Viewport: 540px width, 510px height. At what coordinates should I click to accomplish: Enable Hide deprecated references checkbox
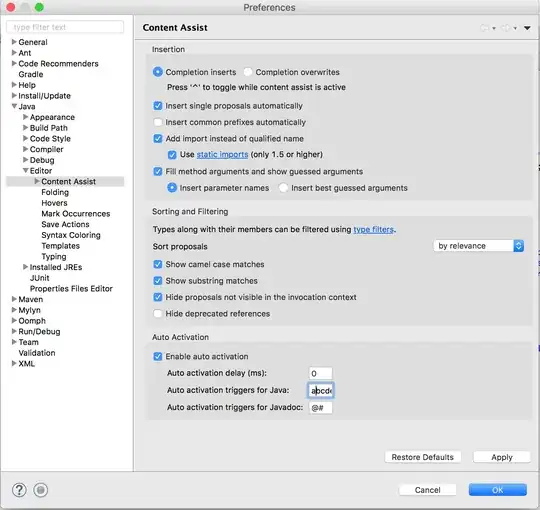coord(158,314)
